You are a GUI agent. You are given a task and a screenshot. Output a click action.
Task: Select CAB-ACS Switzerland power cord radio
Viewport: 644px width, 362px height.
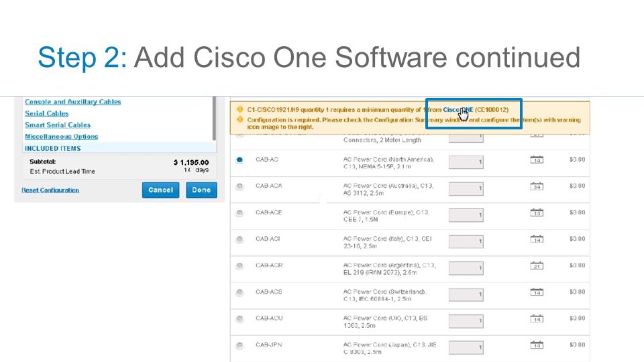(x=239, y=292)
